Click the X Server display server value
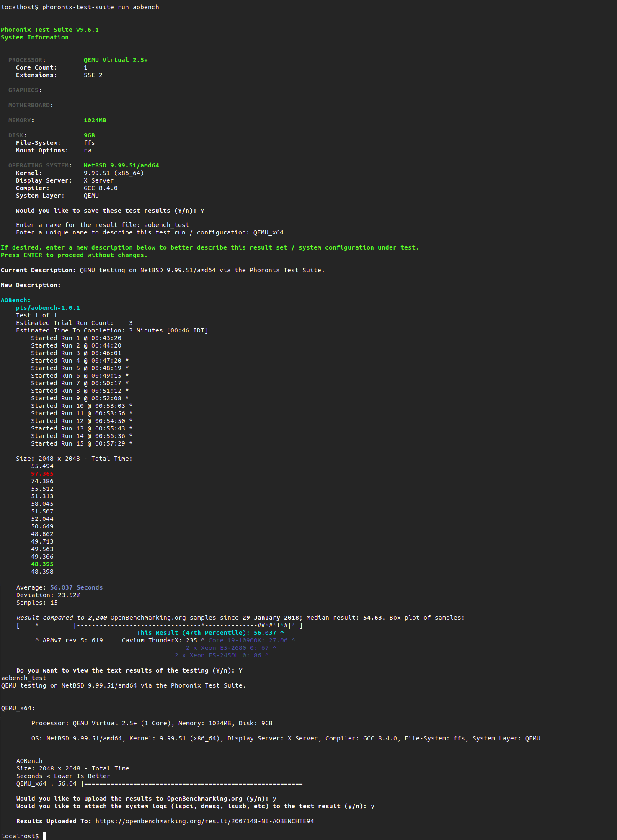Screen dimensions: 617x840 point(98,180)
